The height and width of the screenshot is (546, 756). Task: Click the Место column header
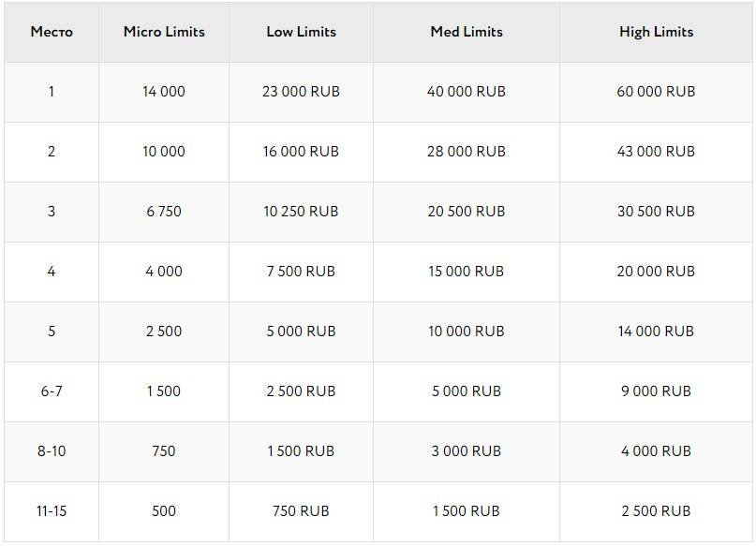click(x=52, y=32)
